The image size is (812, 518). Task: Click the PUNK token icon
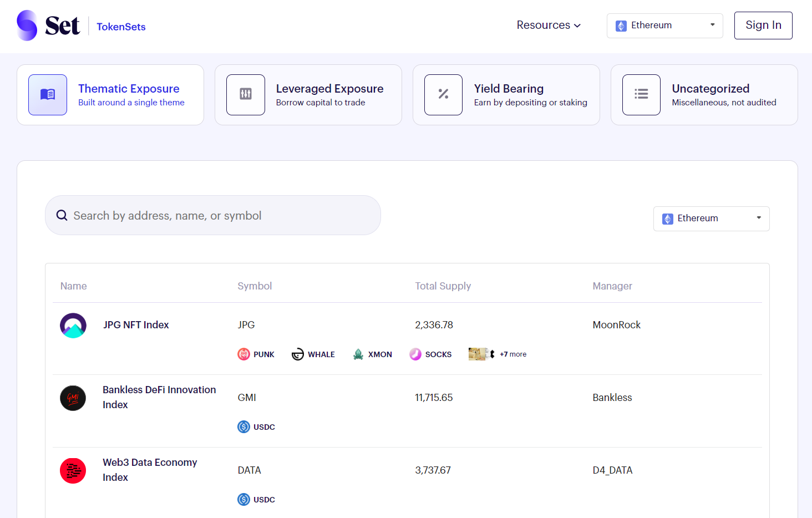click(x=243, y=354)
